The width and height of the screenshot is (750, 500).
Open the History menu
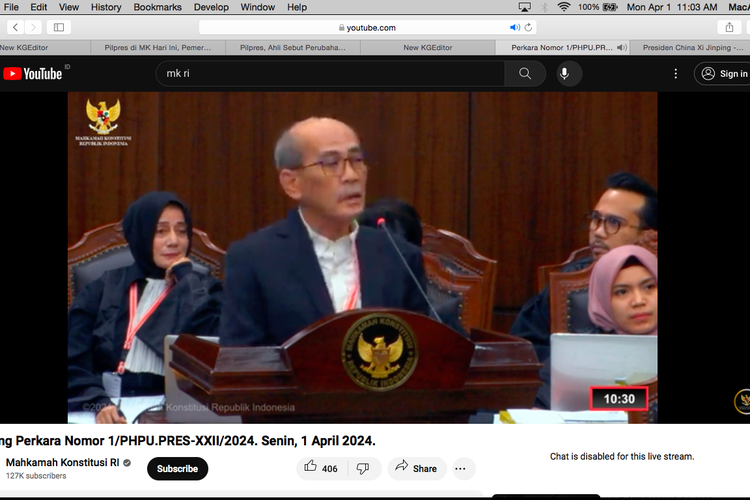[106, 7]
